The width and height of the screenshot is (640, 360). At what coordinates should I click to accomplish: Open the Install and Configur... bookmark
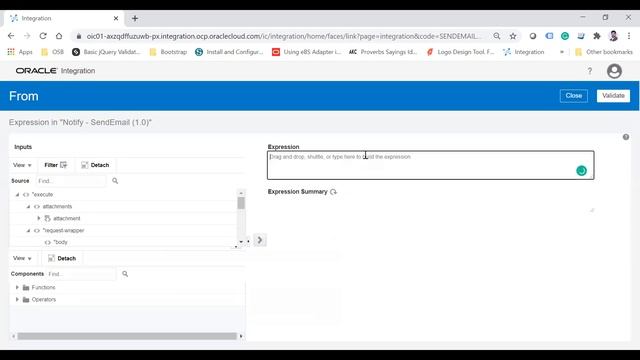pos(229,52)
